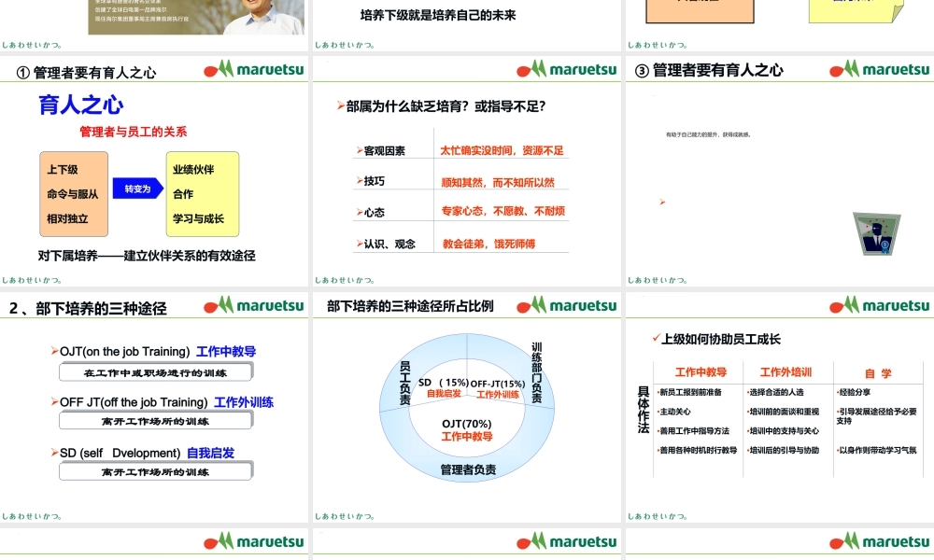
Task: Click maruetsu logo on ① 管理者要有育人之心 slide
Action: (x=254, y=69)
